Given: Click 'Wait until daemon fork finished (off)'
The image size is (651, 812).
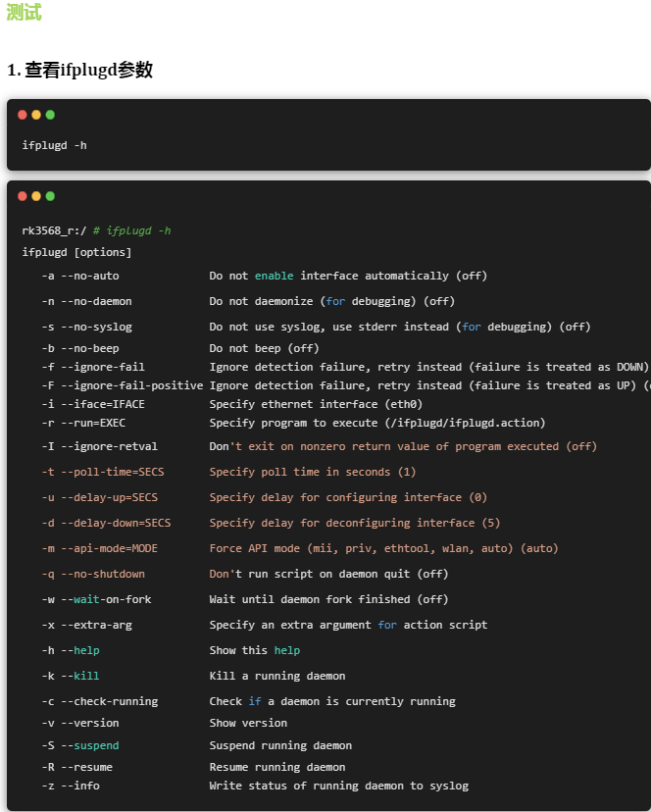Looking at the screenshot, I should pos(328,599).
